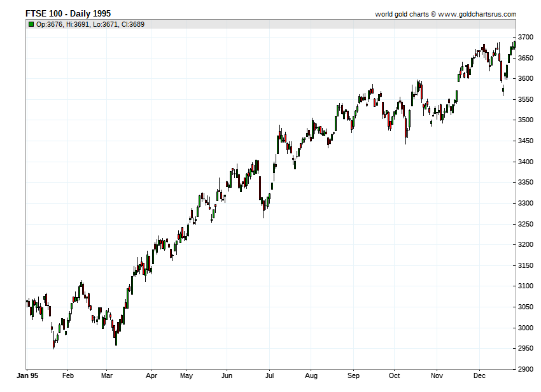Click the tall red candle in late June

260,188
